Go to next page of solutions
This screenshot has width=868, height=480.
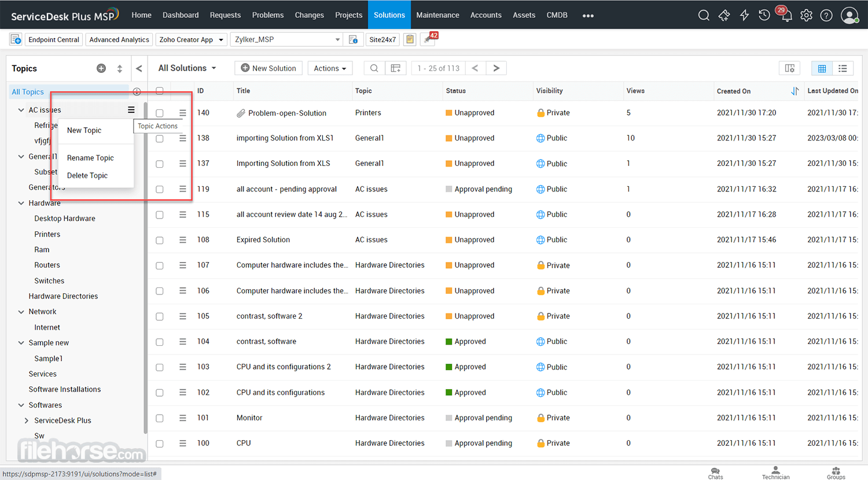point(496,68)
